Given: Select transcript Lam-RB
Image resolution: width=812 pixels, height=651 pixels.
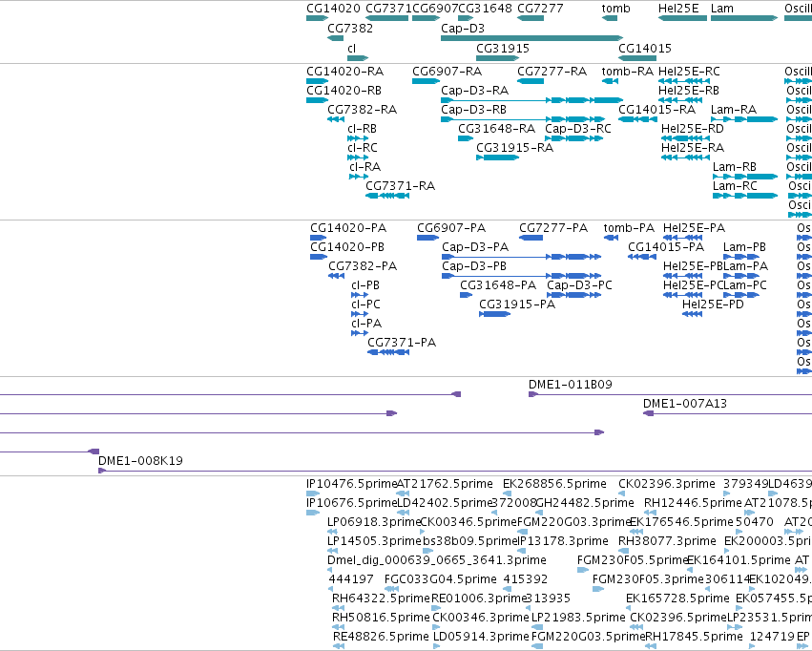Looking at the screenshot, I should [735, 167].
